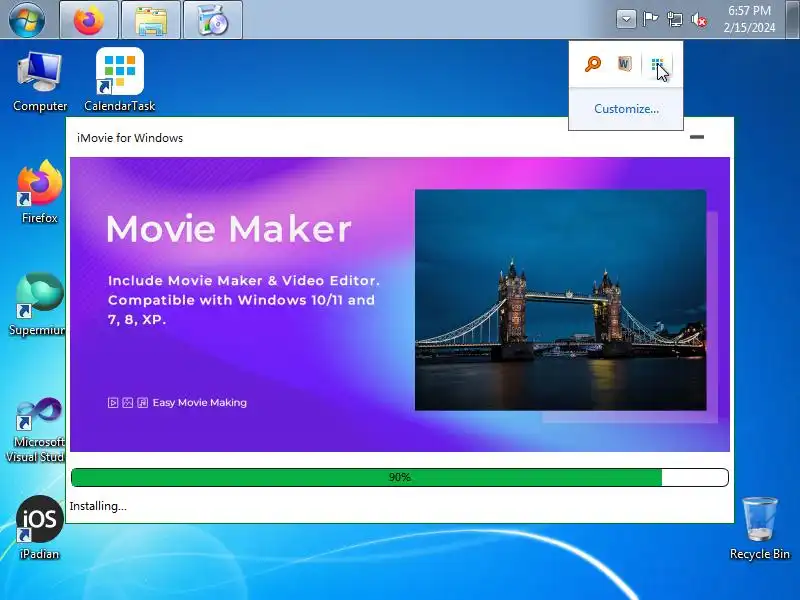800x600 pixels.
Task: Select the Recycle Bin icon
Action: pos(759,528)
